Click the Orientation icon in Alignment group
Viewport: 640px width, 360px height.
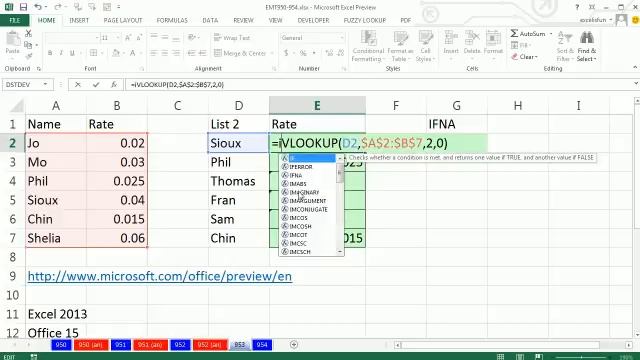[192, 38]
